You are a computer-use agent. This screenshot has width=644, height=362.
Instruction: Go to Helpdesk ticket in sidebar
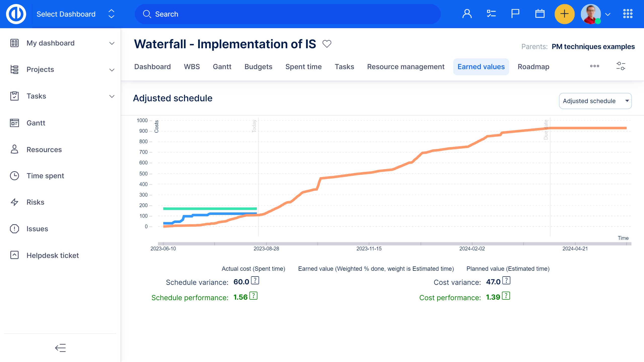point(53,255)
